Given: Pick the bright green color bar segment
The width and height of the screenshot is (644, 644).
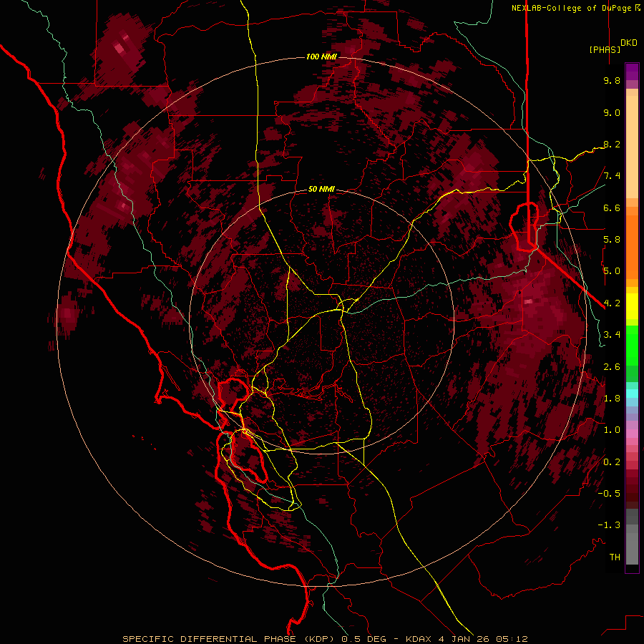Looking at the screenshot, I should point(632,345).
